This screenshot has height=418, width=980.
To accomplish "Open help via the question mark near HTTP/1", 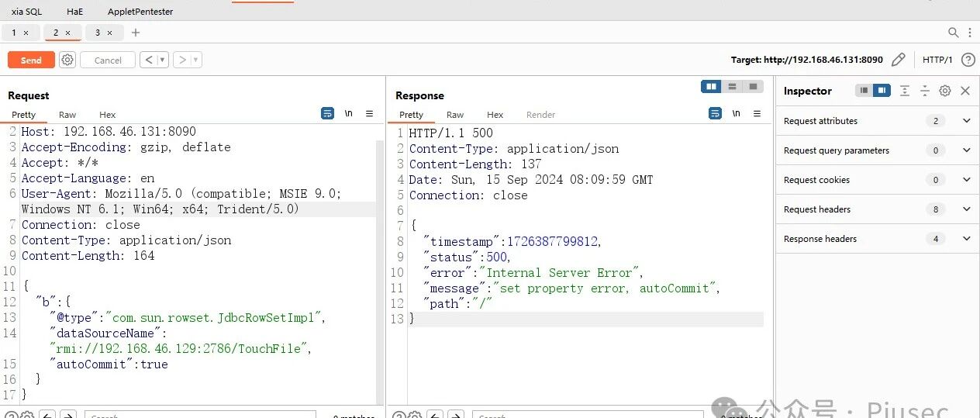I will 968,60.
